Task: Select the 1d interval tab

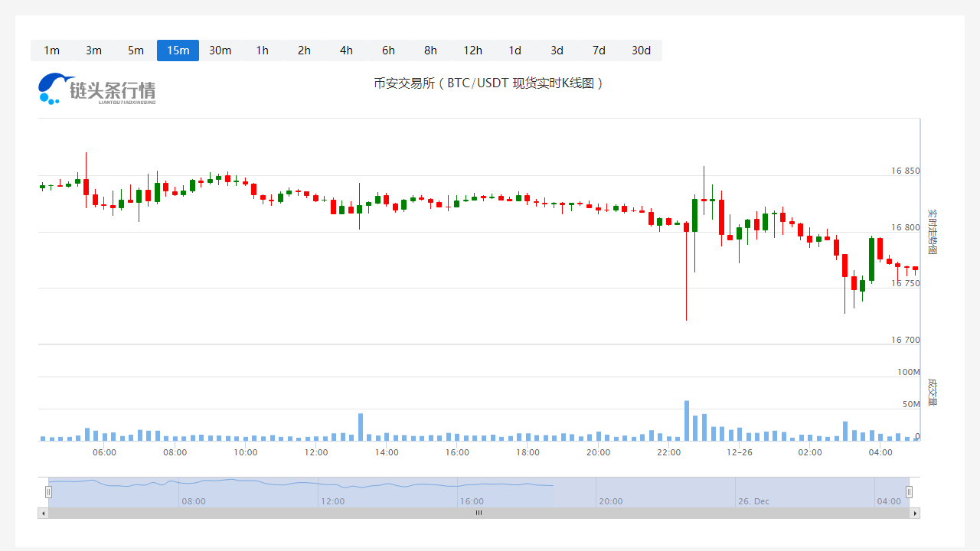Action: tap(514, 51)
